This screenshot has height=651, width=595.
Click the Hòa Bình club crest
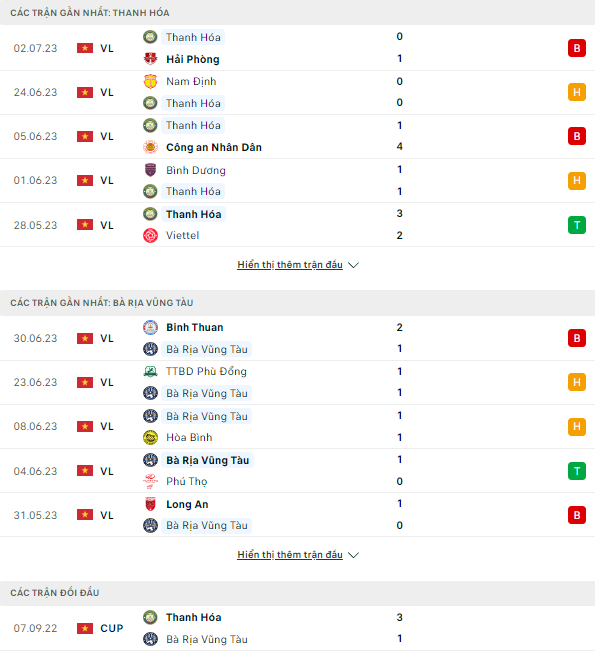pos(150,437)
